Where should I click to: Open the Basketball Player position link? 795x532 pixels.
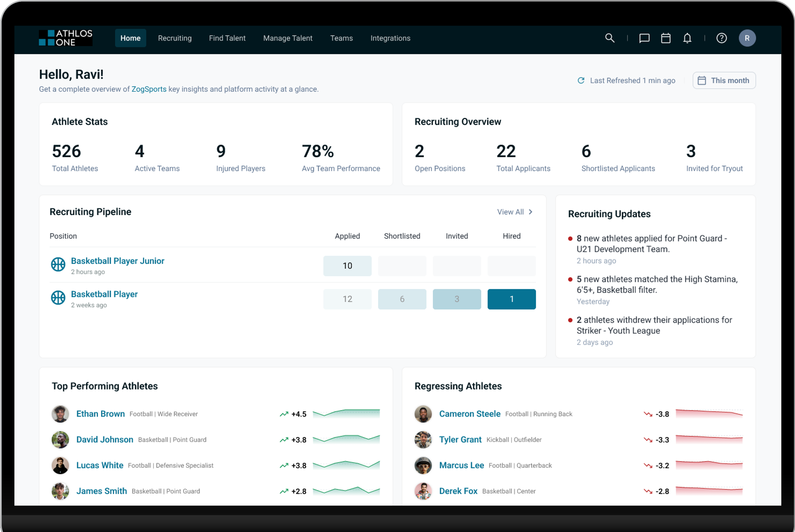(104, 294)
